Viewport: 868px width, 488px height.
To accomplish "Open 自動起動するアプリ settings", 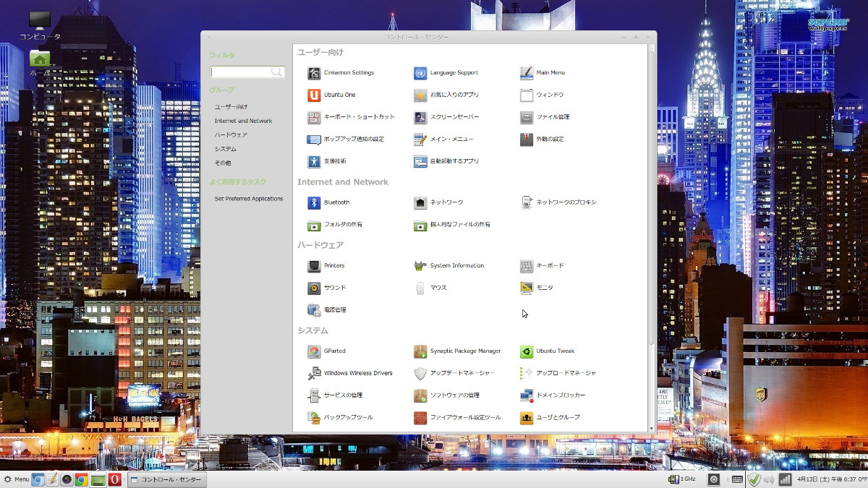I will 446,161.
